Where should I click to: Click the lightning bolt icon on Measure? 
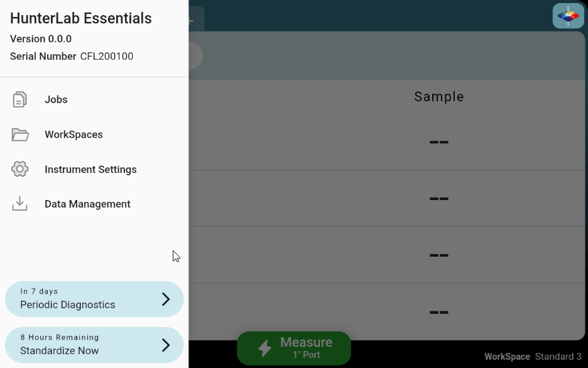point(264,348)
